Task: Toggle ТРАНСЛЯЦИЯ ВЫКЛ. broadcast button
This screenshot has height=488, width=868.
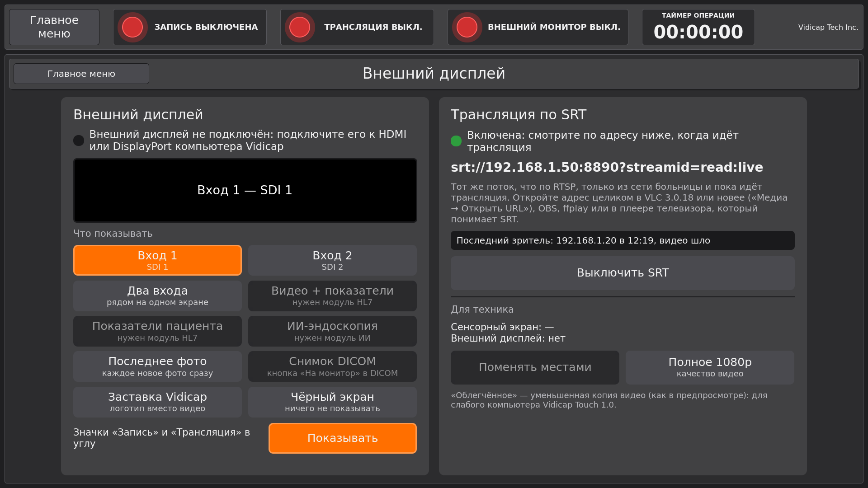Action: point(357,27)
